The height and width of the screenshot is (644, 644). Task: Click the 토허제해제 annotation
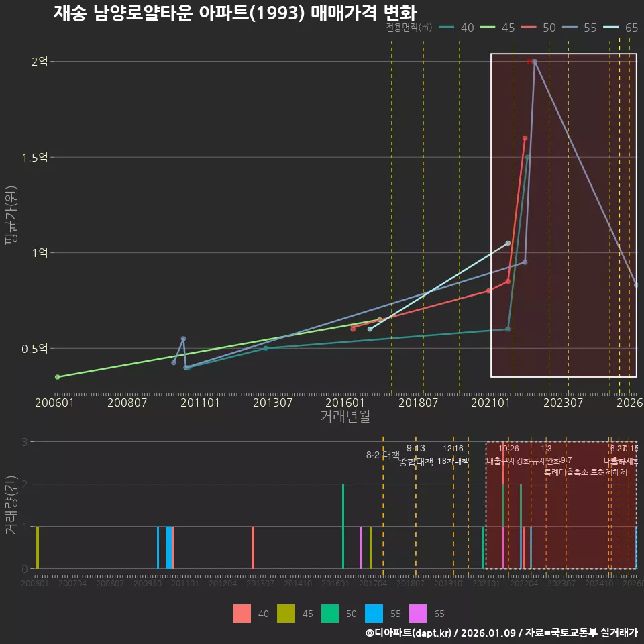[x=608, y=472]
